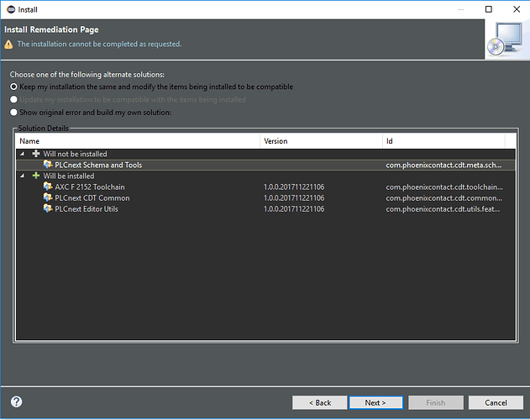Click the disabled Finish button
The image size is (530, 420).
tap(436, 402)
